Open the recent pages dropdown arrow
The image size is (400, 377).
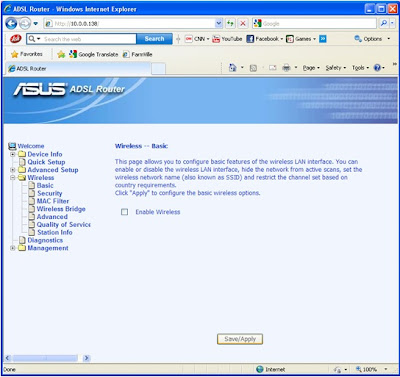[36, 24]
